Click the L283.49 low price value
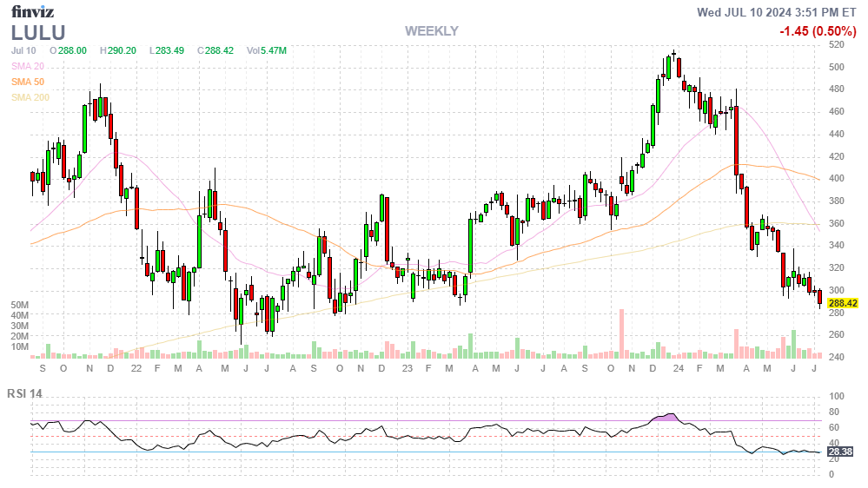Screen dimensions: 868x488 point(166,50)
